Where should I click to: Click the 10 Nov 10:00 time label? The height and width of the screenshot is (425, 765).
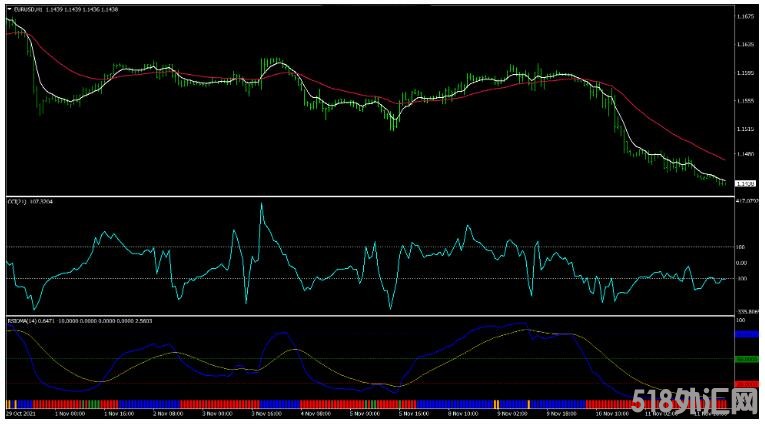[612, 414]
